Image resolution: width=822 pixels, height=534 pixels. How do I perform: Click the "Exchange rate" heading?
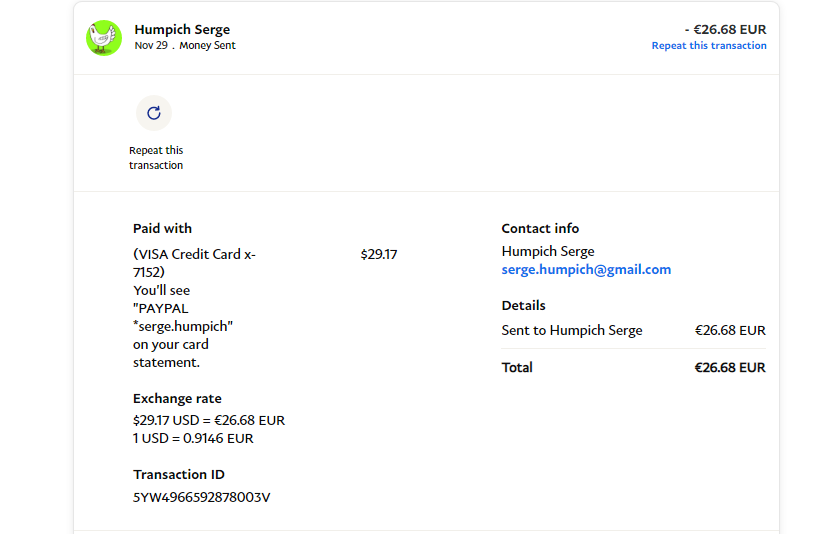click(x=177, y=399)
